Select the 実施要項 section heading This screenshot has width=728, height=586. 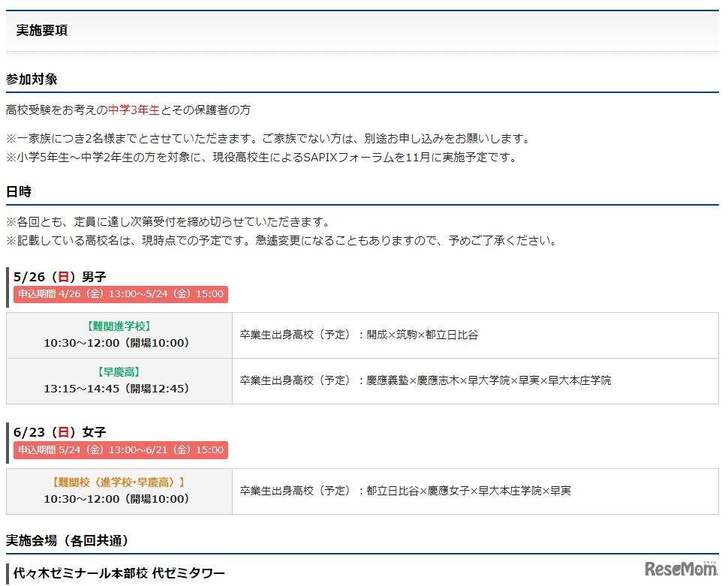[x=41, y=31]
